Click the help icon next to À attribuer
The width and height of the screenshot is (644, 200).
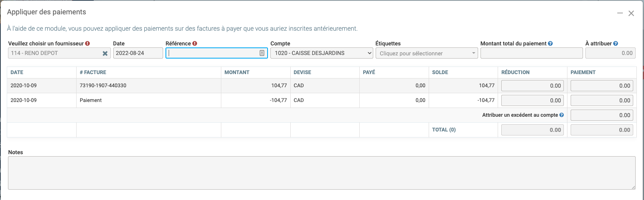[616, 43]
